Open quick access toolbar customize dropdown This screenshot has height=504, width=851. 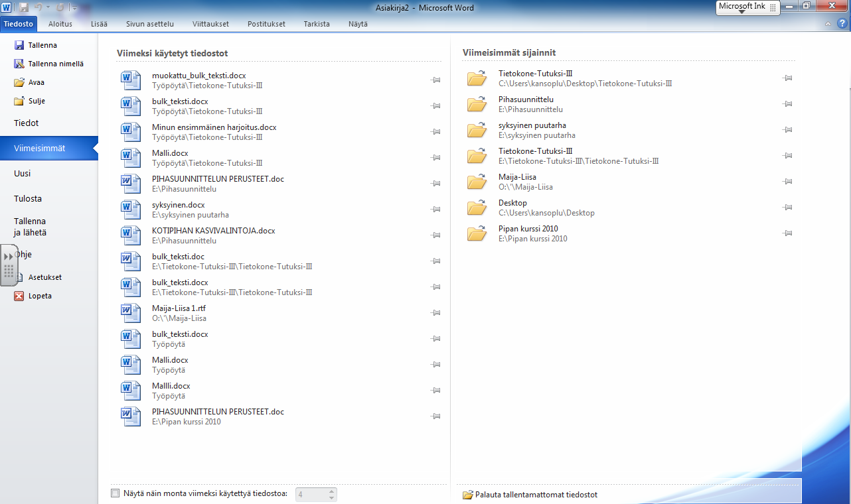click(x=75, y=7)
